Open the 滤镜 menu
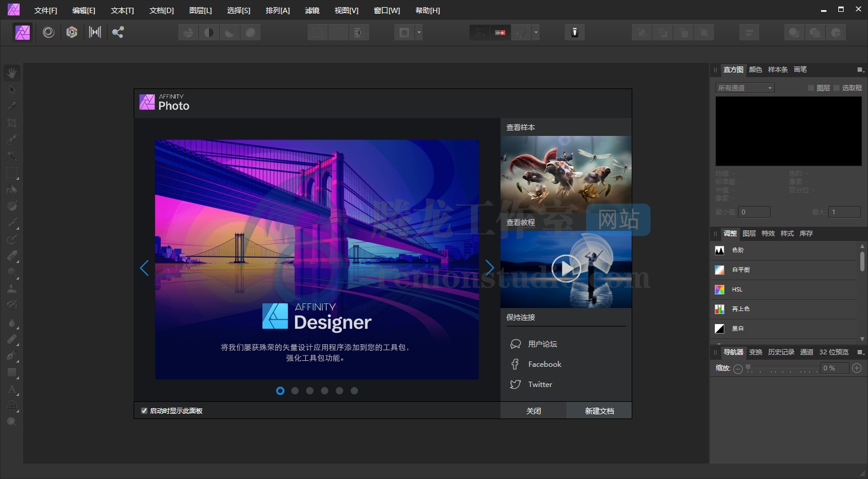The width and height of the screenshot is (868, 479). point(312,11)
